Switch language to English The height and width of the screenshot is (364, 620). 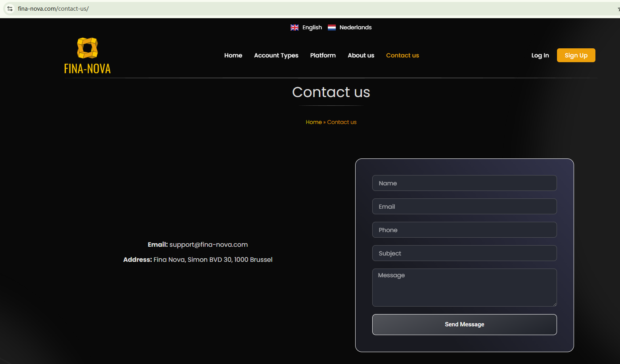[x=312, y=27]
